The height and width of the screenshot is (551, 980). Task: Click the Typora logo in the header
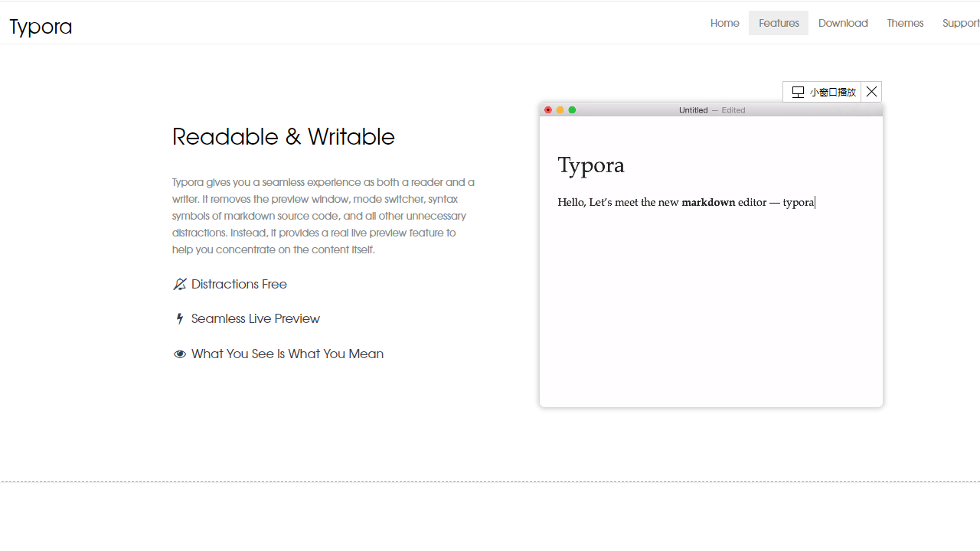click(x=41, y=27)
